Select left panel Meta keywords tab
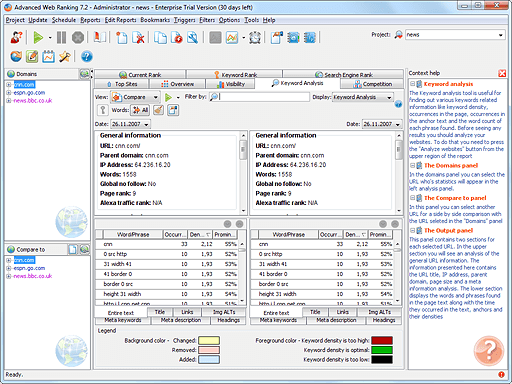The image size is (512, 384). (123, 320)
